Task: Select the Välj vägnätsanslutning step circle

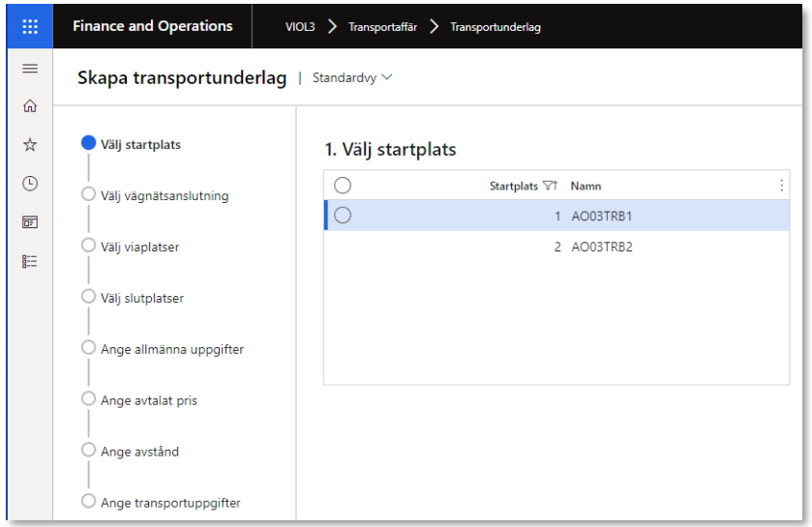Action: pyautogui.click(x=89, y=194)
